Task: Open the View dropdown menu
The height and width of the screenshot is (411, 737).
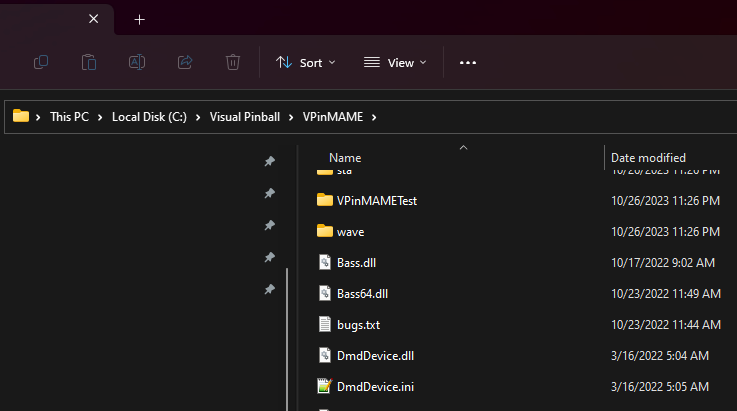Action: point(395,63)
